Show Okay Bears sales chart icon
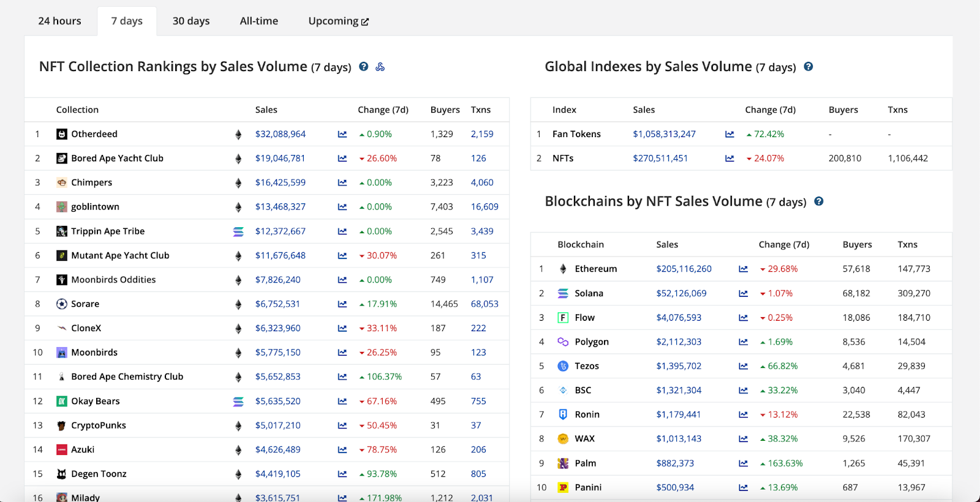 coord(342,401)
